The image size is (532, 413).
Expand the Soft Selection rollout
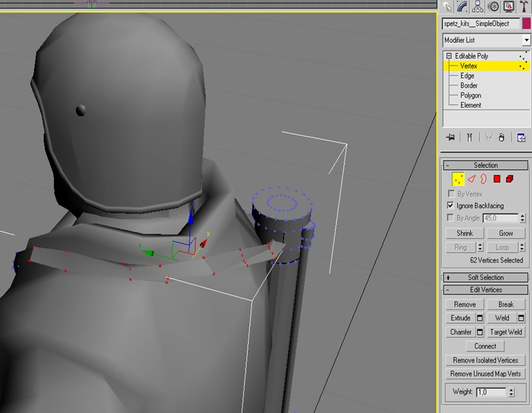tap(486, 277)
